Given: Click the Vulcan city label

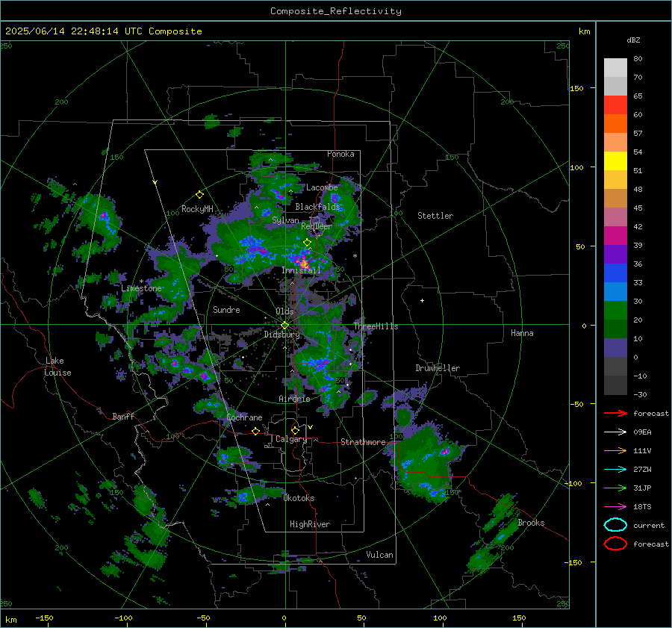Looking at the screenshot, I should pyautogui.click(x=379, y=555).
